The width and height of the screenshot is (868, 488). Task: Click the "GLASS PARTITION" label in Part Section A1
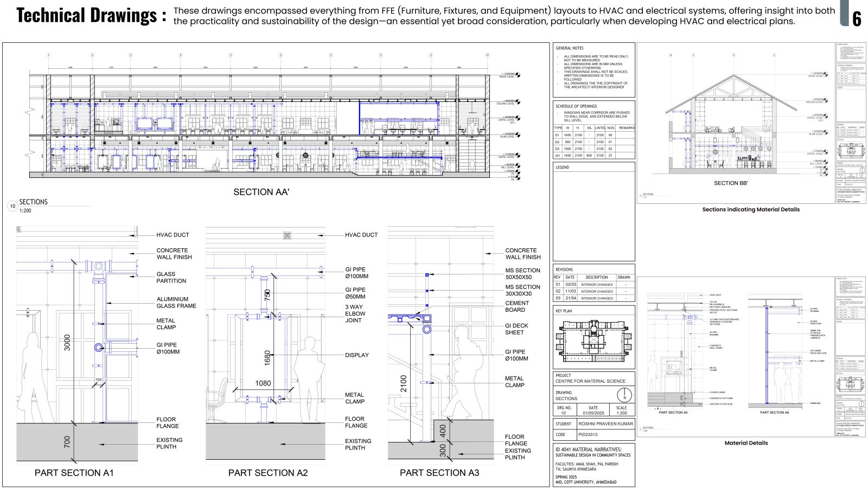(x=171, y=278)
